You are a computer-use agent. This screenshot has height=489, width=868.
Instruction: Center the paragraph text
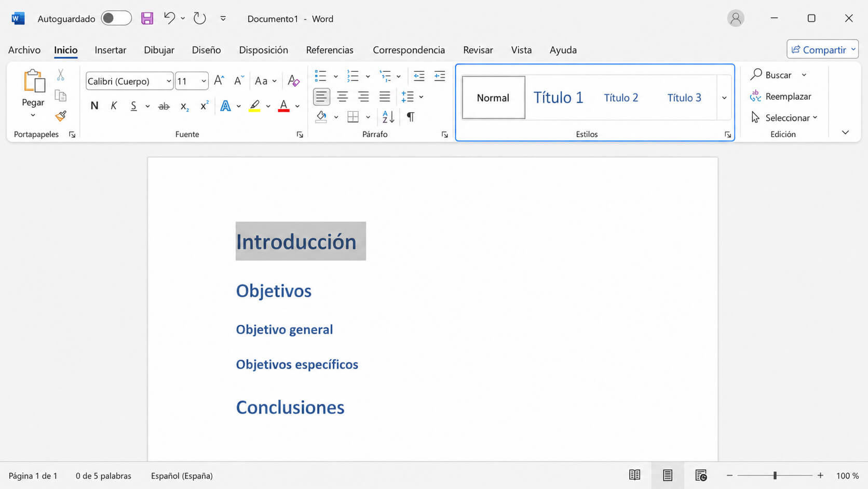tap(343, 97)
